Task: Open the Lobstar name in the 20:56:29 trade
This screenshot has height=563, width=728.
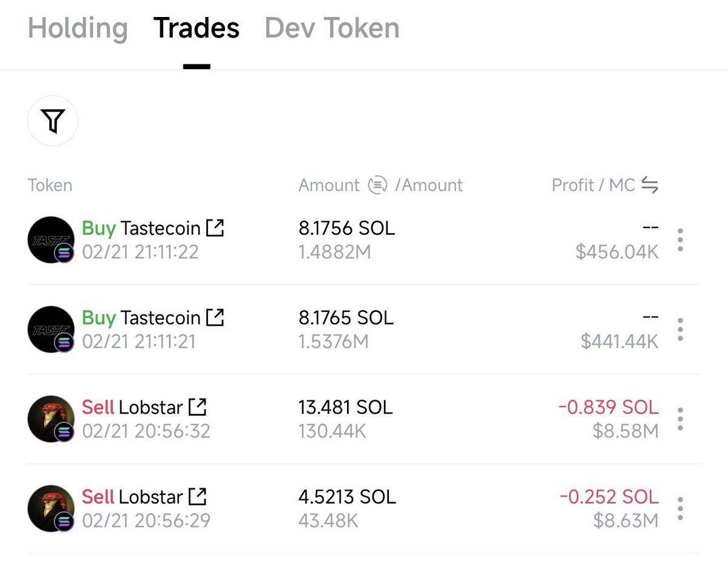Action: [151, 497]
